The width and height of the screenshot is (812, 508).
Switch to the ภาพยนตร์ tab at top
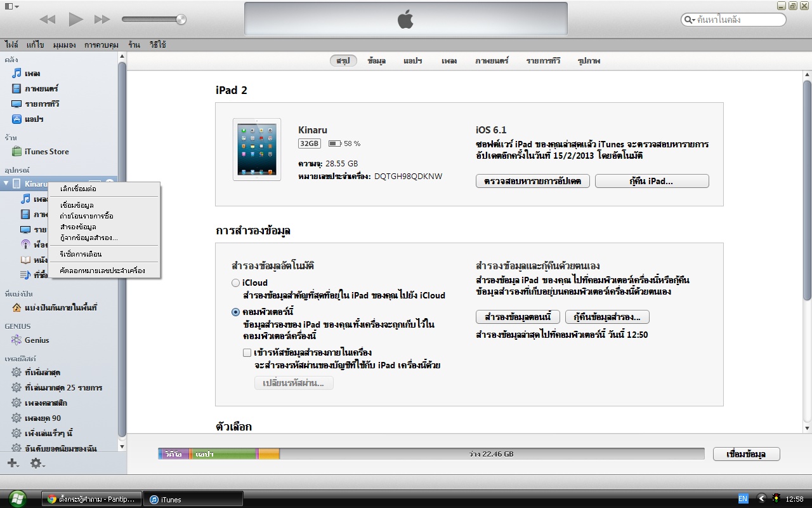pos(492,60)
